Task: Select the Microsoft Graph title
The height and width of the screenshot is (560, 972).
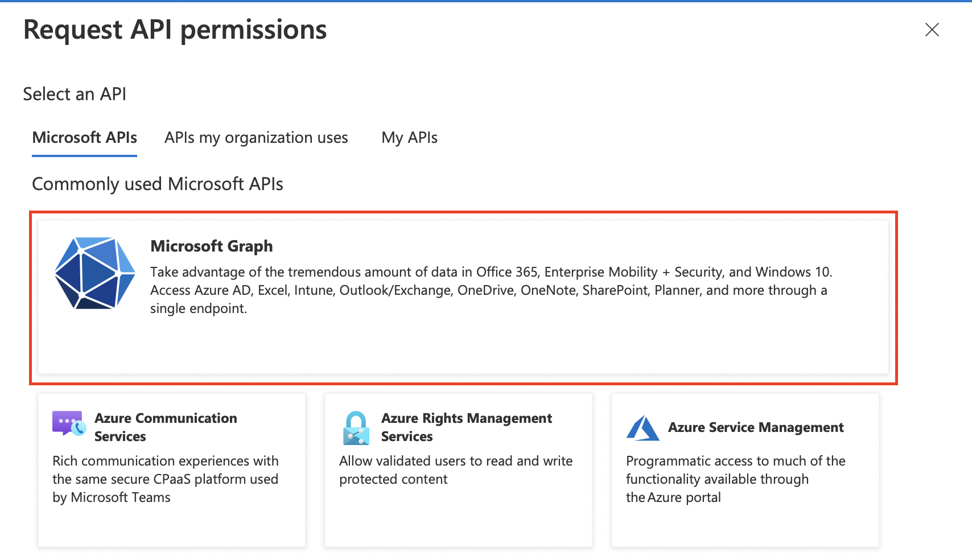Action: tap(212, 246)
